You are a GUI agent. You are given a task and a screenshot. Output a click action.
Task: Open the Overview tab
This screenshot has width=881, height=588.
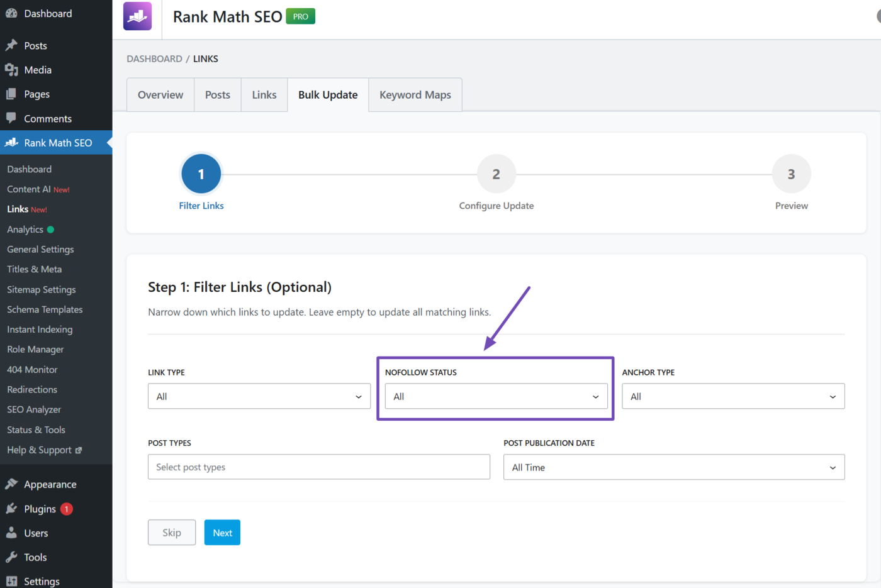[160, 94]
